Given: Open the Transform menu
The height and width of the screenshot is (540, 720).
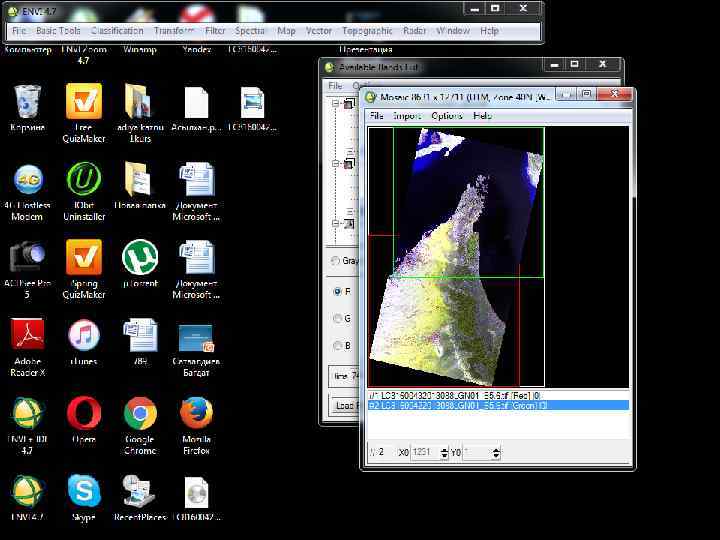Looking at the screenshot, I should coord(174,31).
